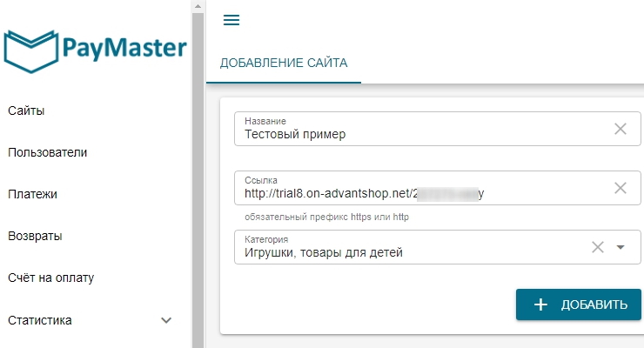Go to Пользователи section
The image size is (644, 348).
[x=47, y=152]
